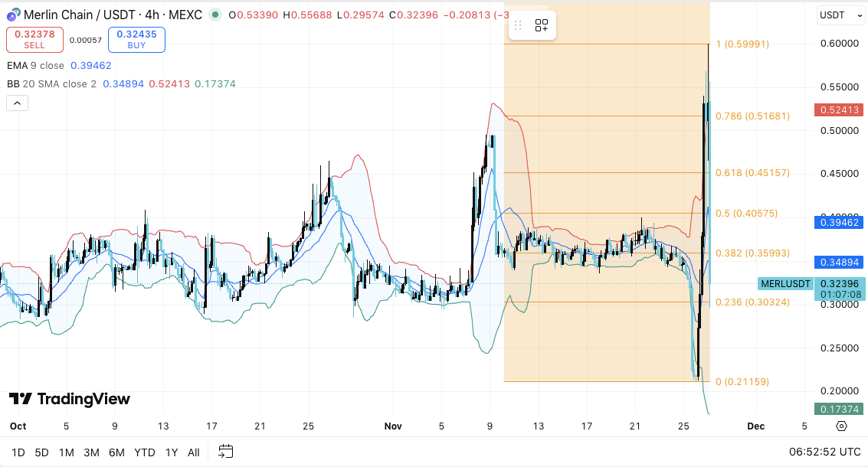Select the EMA 9 close indicator legend
Viewport: 868px width, 467px height.
[x=35, y=65]
